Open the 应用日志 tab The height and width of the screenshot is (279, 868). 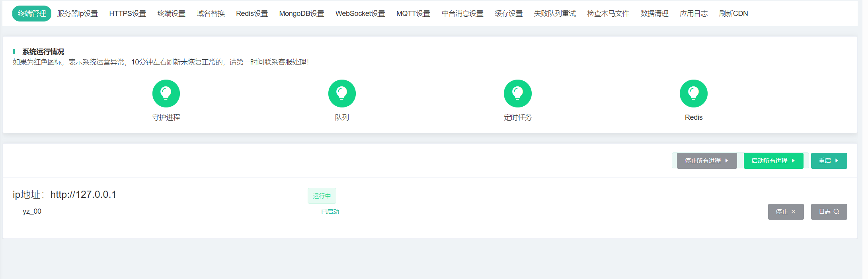click(693, 14)
